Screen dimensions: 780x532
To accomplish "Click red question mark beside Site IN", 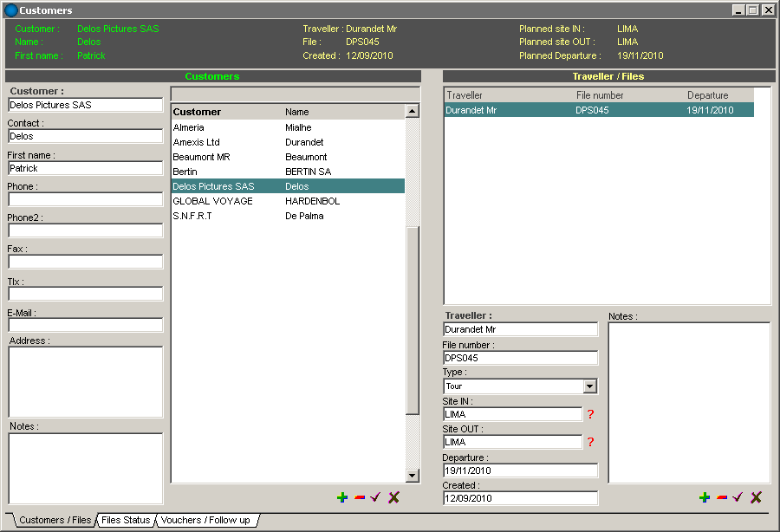I will tap(590, 414).
